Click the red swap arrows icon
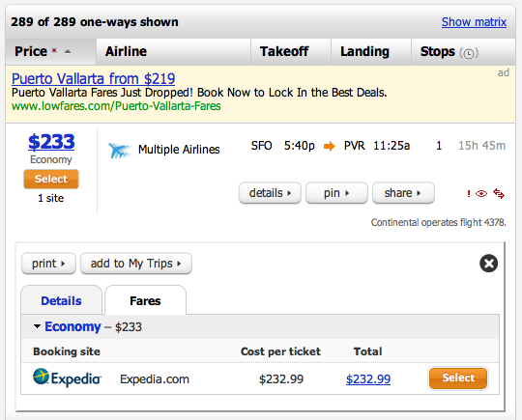522x420 pixels. 499,193
